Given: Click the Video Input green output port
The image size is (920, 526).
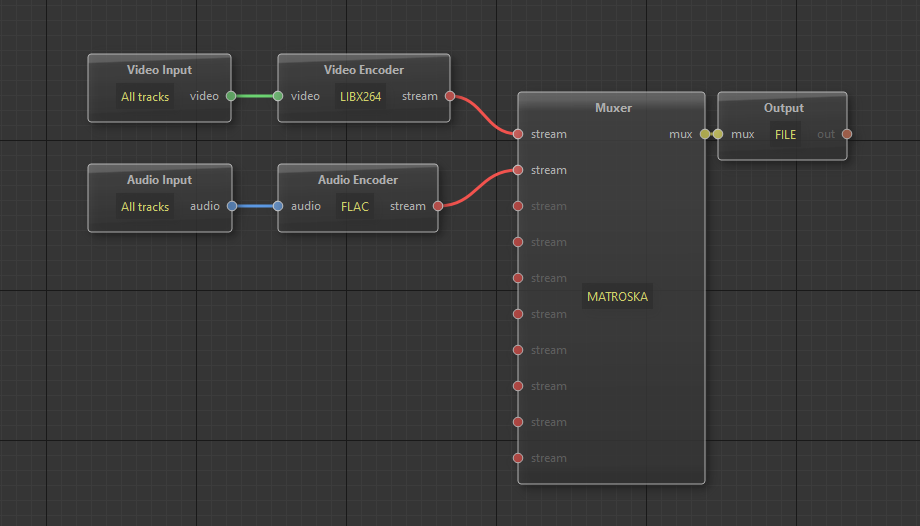Looking at the screenshot, I should point(231,97).
